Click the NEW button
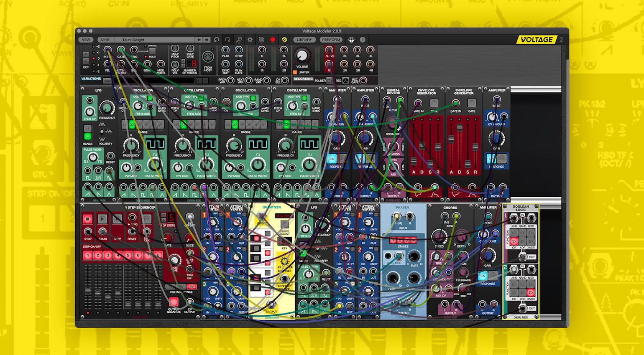The width and height of the screenshot is (644, 355). [x=86, y=40]
